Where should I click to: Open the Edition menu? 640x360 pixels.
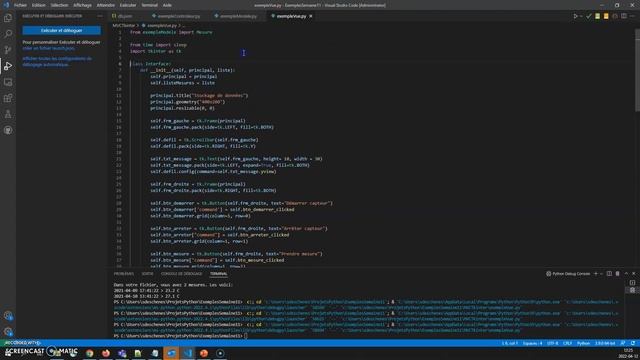click(x=39, y=5)
